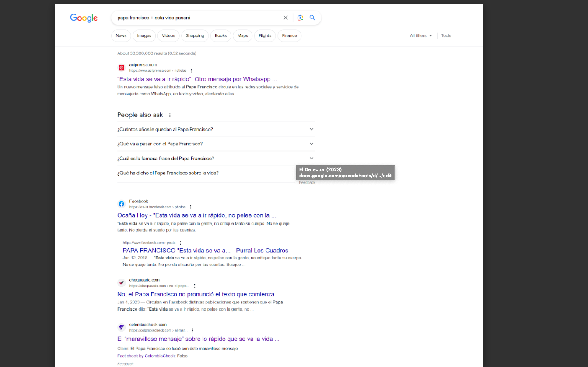Switch to the News tab

121,36
